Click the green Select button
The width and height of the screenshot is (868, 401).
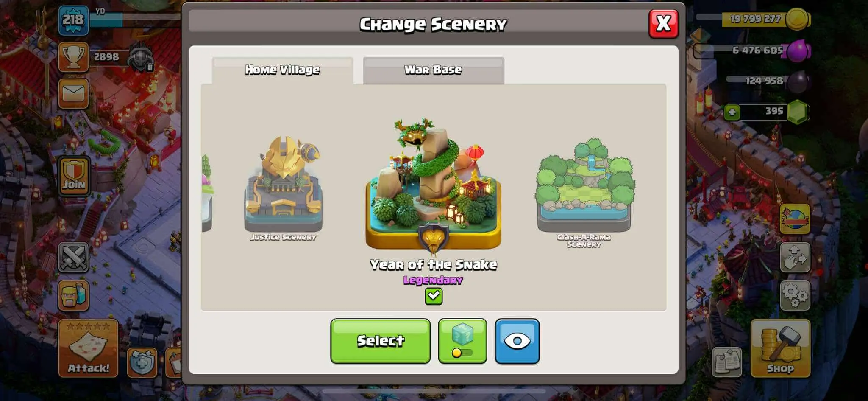[x=380, y=341]
